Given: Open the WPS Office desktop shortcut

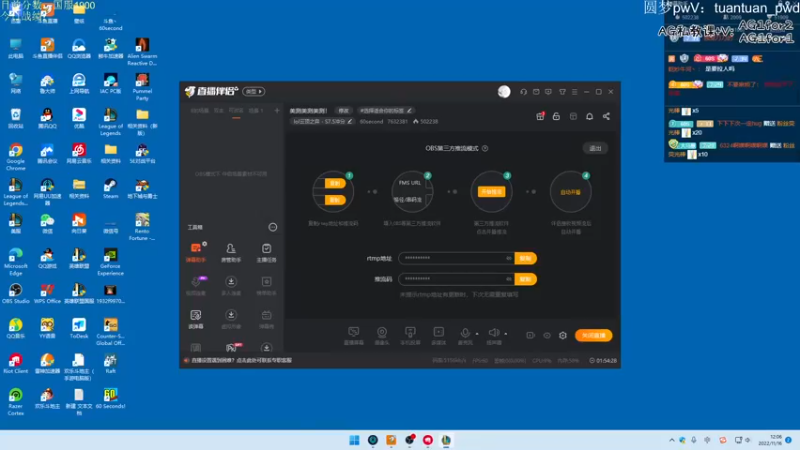Looking at the screenshot, I should pyautogui.click(x=47, y=293).
